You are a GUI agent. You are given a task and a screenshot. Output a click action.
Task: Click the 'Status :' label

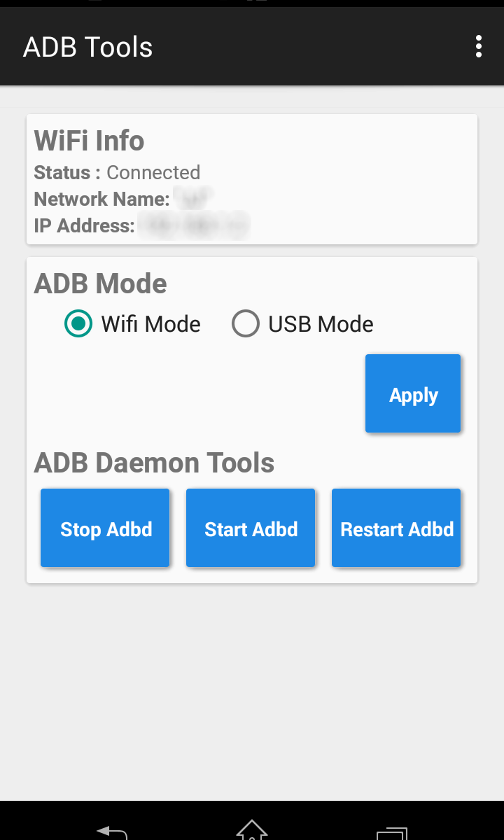[x=67, y=173]
